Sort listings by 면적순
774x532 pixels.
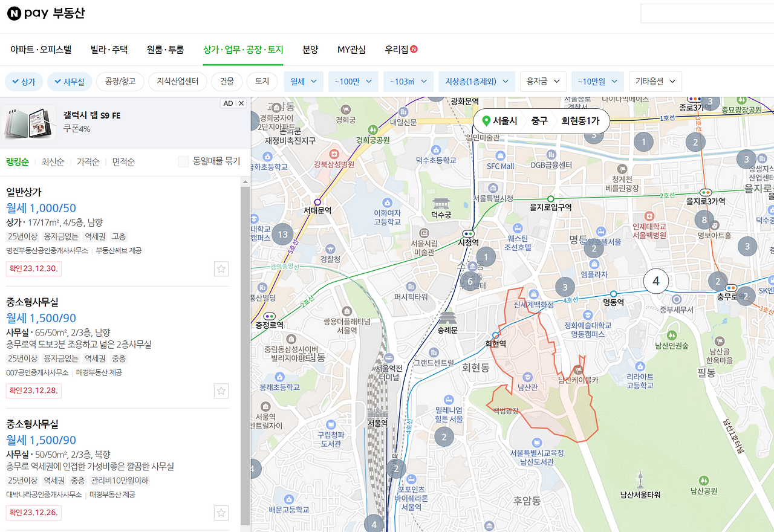123,162
